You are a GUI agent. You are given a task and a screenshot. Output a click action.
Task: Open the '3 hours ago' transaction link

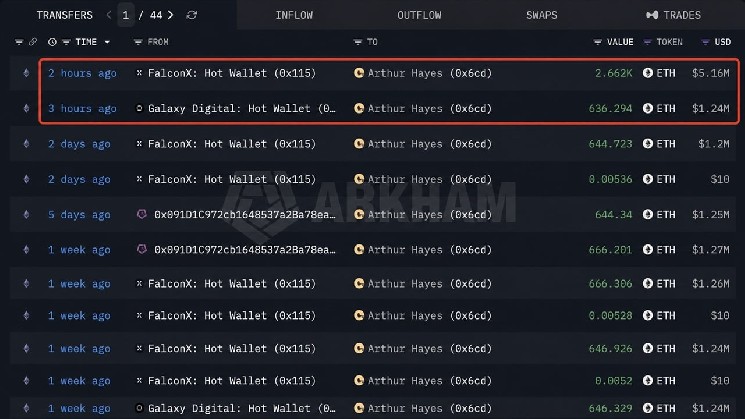(x=82, y=108)
